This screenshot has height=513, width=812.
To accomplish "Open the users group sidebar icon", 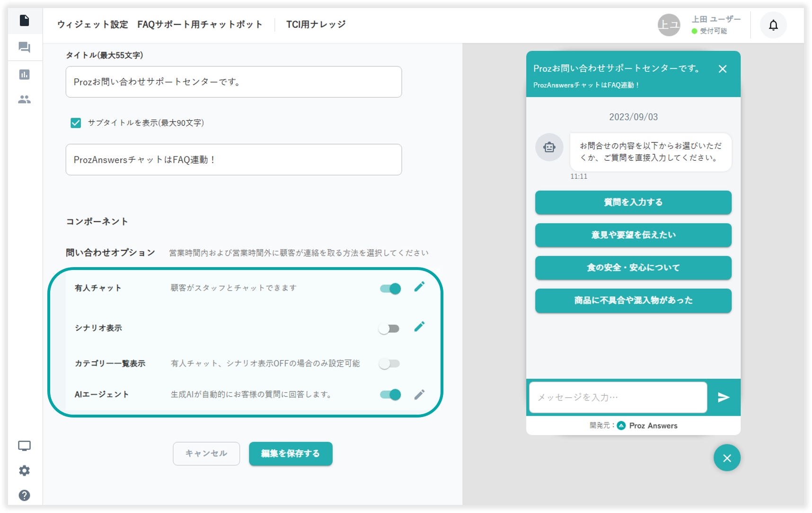I will pos(24,99).
